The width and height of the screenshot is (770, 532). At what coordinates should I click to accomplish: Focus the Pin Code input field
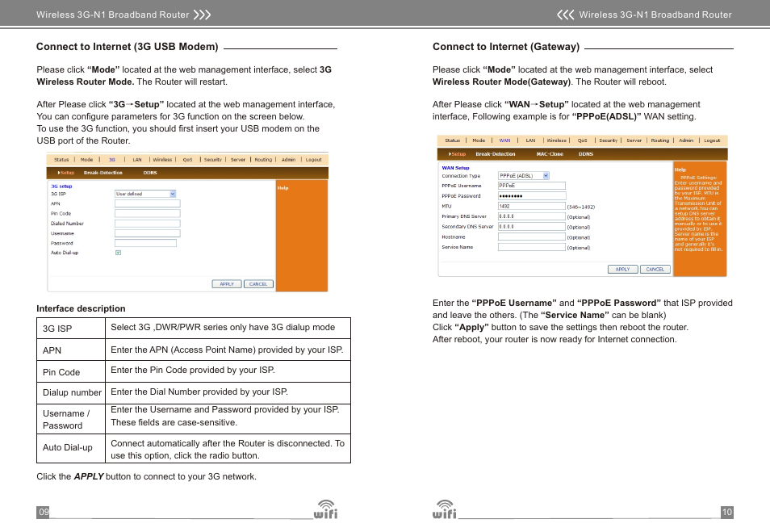click(148, 213)
